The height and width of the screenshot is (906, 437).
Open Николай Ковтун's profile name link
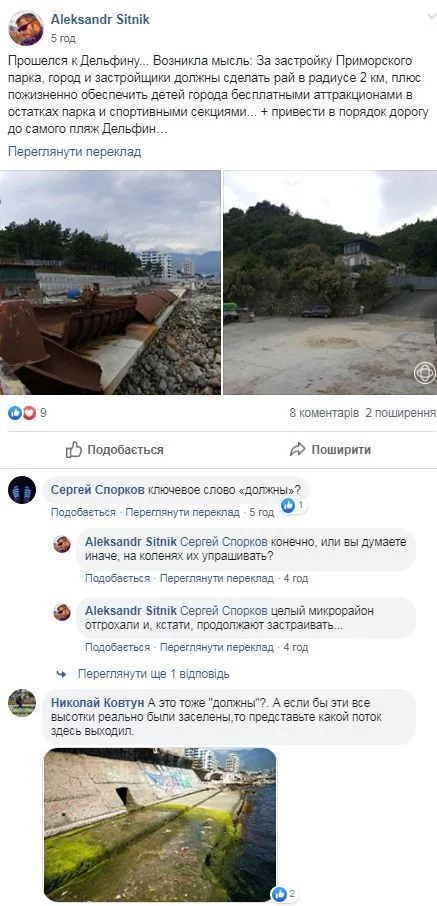pos(98,703)
